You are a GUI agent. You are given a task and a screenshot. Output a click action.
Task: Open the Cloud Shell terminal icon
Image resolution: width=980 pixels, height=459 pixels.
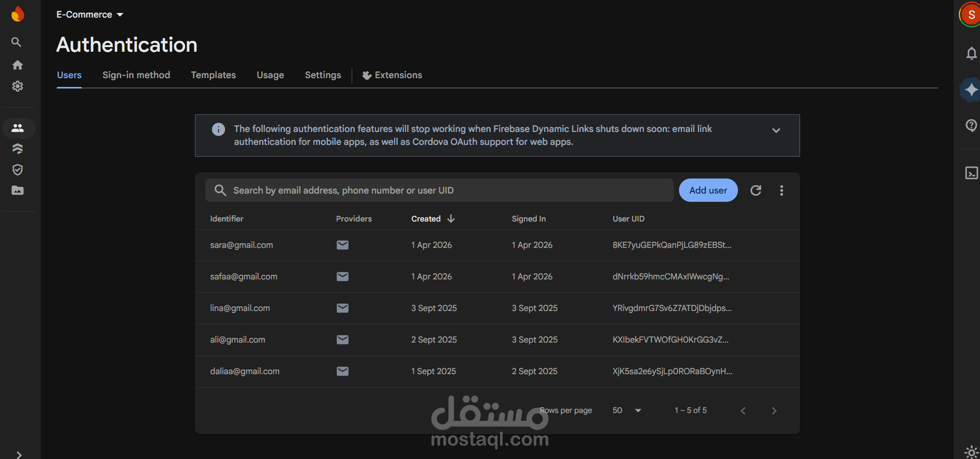pyautogui.click(x=971, y=173)
